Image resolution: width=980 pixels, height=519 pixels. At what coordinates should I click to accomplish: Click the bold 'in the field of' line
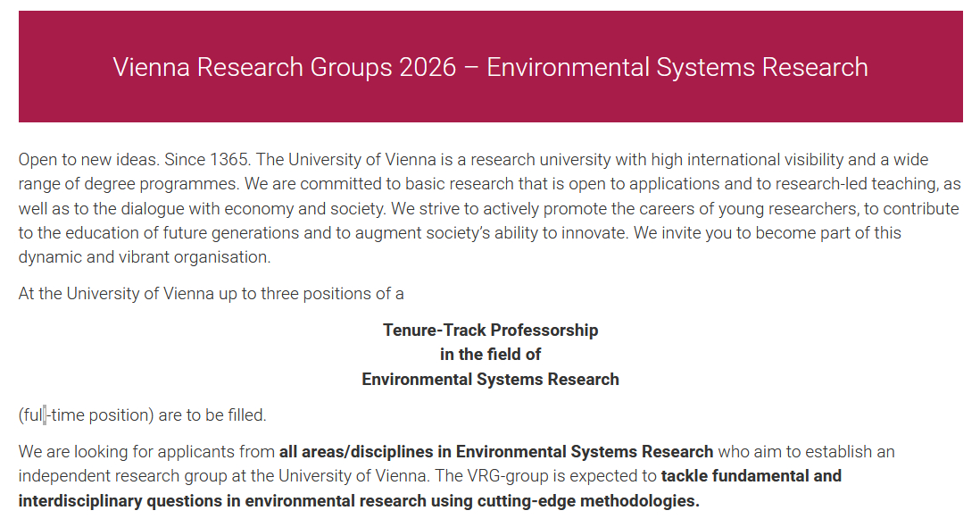coord(490,355)
